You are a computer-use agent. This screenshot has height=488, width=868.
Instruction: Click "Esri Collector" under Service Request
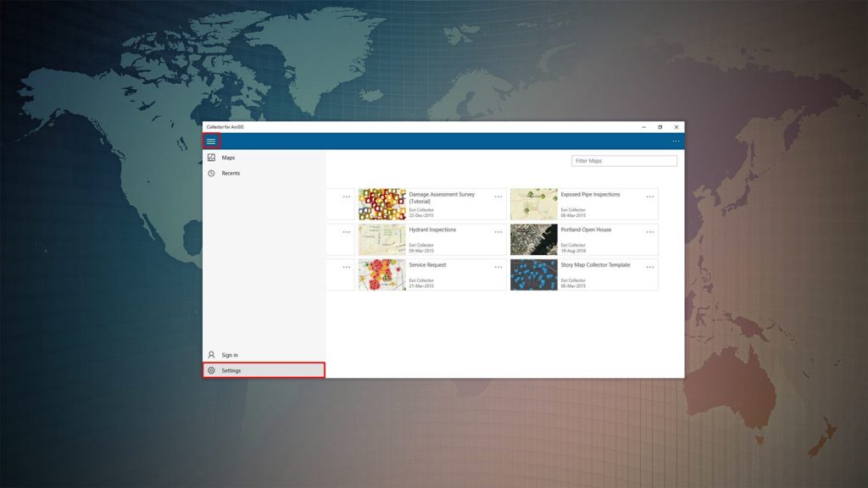pos(421,280)
